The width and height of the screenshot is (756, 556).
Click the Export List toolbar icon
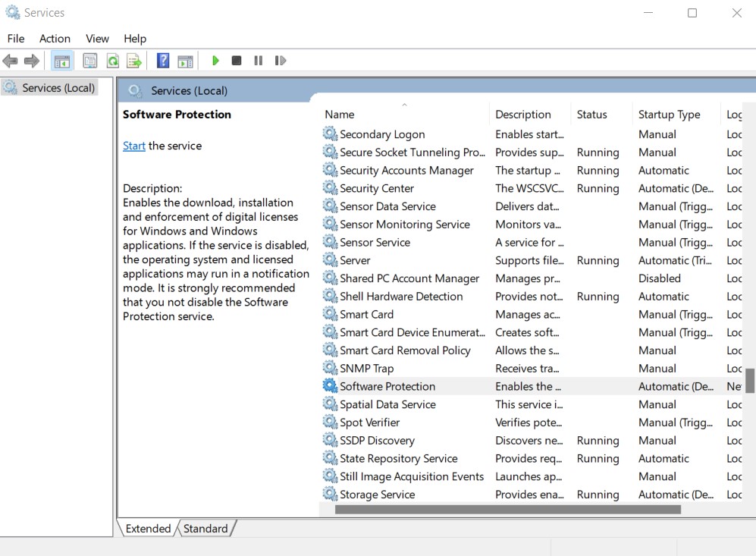tap(134, 61)
